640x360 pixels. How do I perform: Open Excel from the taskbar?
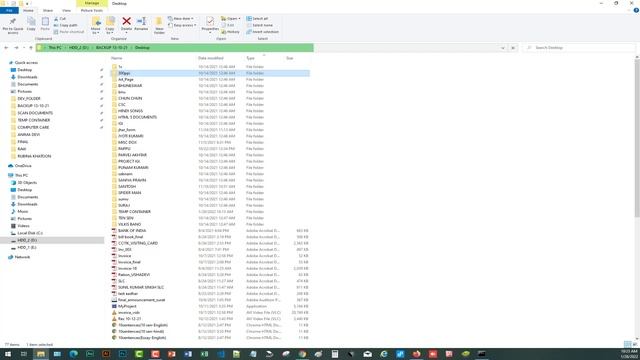pyautogui.click(x=204, y=354)
